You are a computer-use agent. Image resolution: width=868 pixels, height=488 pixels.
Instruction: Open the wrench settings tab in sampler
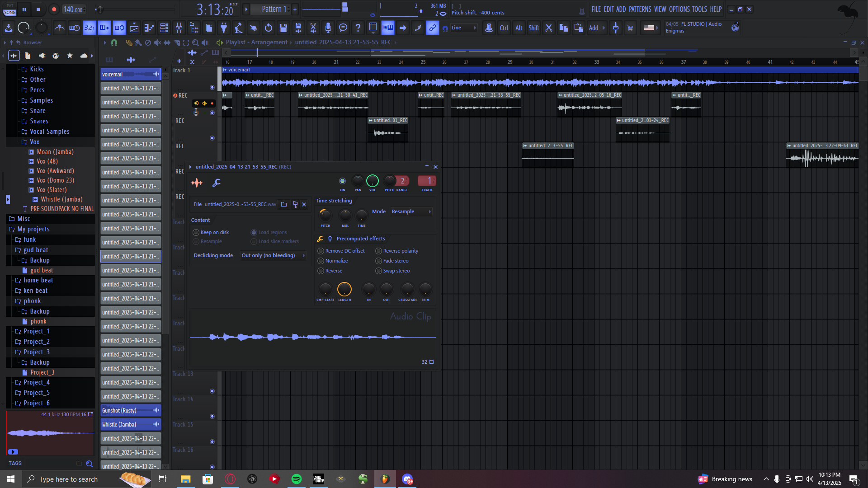coord(217,183)
